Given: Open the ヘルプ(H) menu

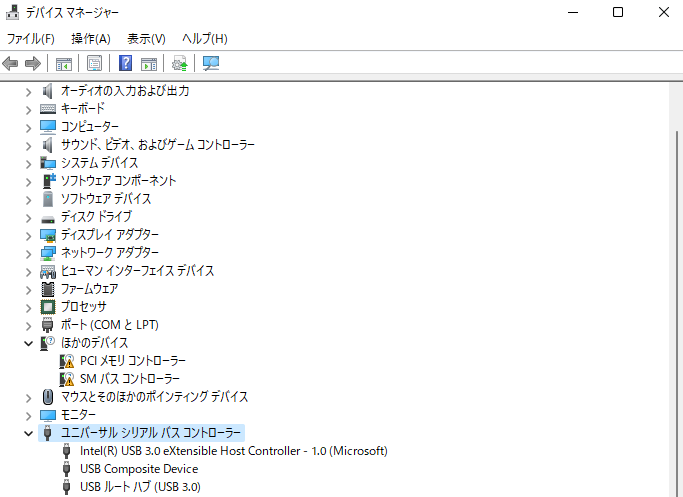Looking at the screenshot, I should pos(205,39).
